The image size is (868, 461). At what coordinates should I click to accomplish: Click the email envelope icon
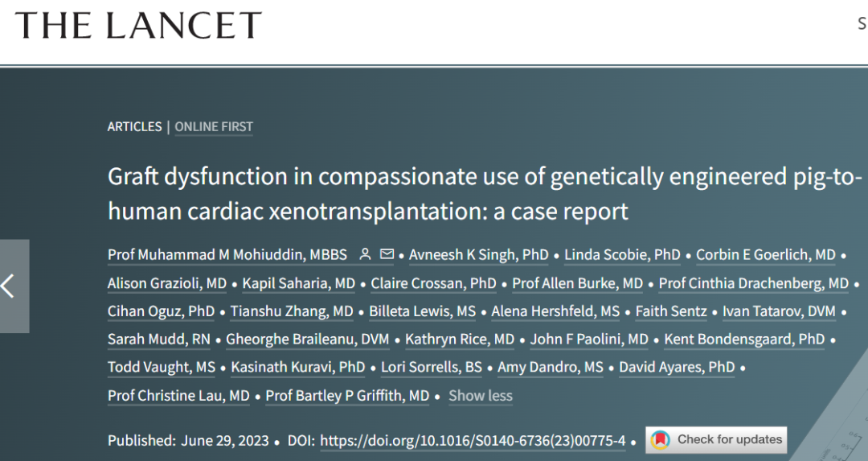pos(387,254)
